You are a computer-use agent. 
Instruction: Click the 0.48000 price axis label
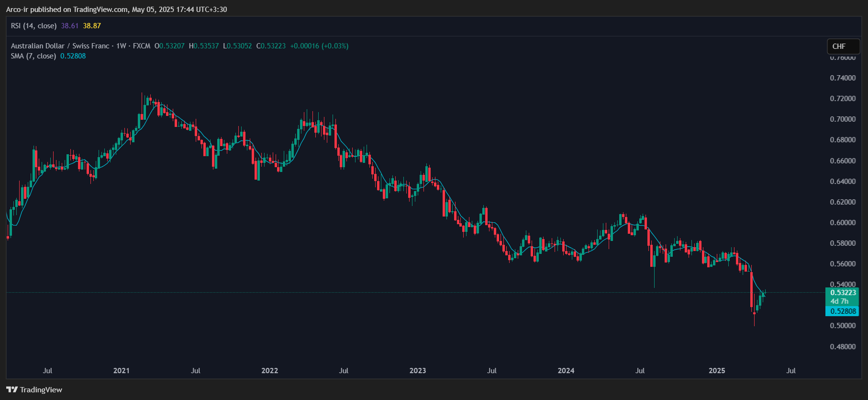(x=843, y=347)
